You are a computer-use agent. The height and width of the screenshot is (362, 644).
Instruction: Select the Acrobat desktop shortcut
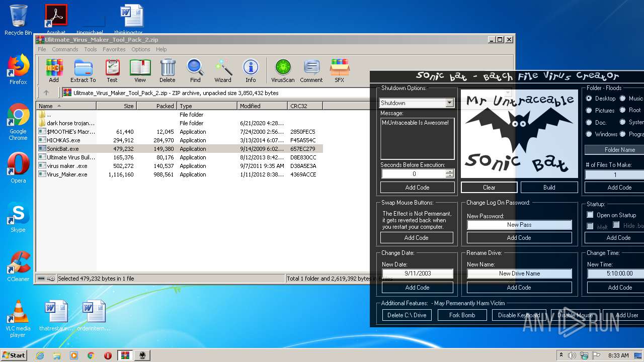(x=56, y=20)
